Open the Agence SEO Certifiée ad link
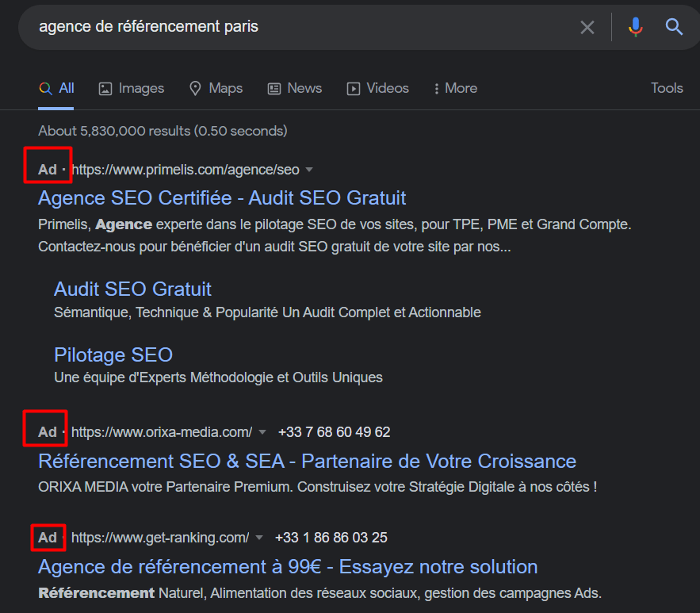The image size is (700, 613). pyautogui.click(x=221, y=197)
